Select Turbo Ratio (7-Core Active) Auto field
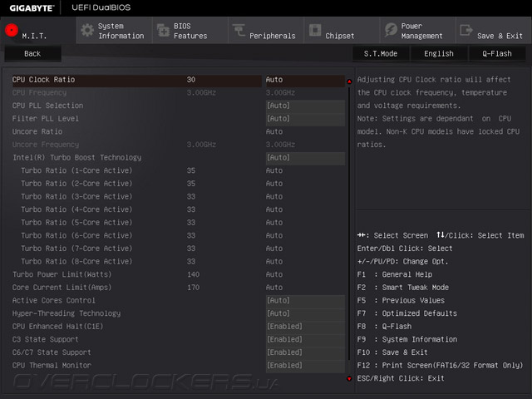 click(274, 249)
